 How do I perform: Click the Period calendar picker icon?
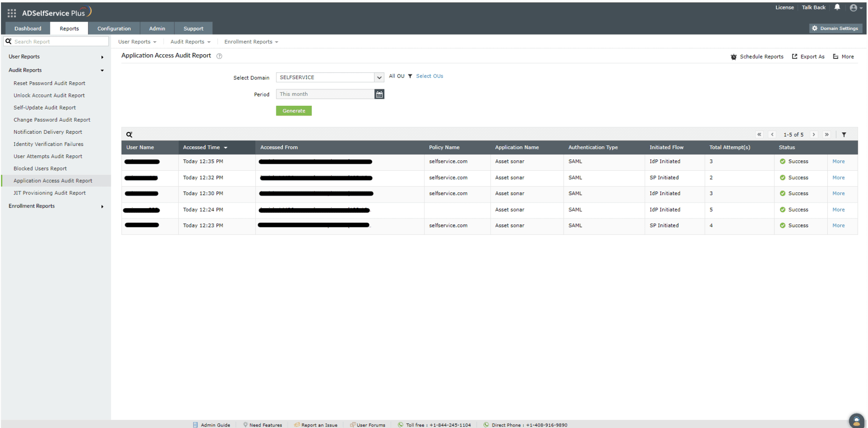click(x=379, y=94)
